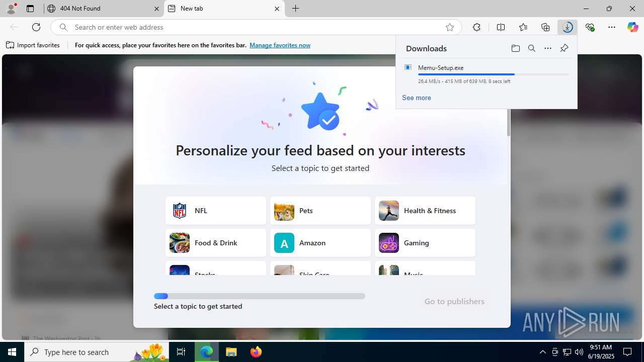
Task: Search downloads with magnifier icon
Action: pyautogui.click(x=532, y=48)
